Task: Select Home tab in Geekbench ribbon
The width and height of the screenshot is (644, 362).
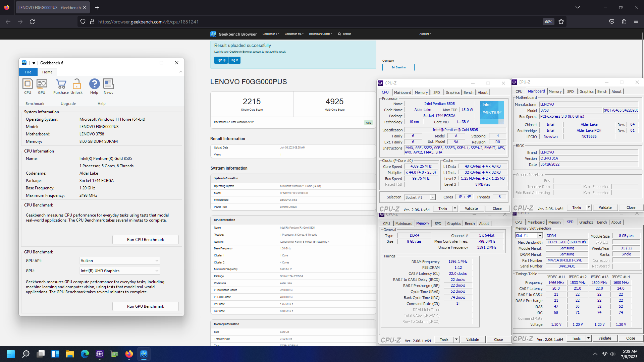Action: coord(47,72)
